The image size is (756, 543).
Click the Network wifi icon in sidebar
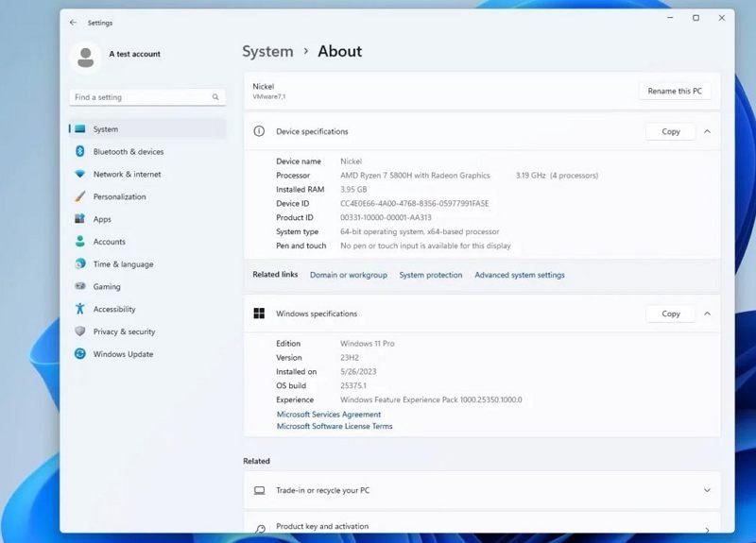tap(80, 174)
